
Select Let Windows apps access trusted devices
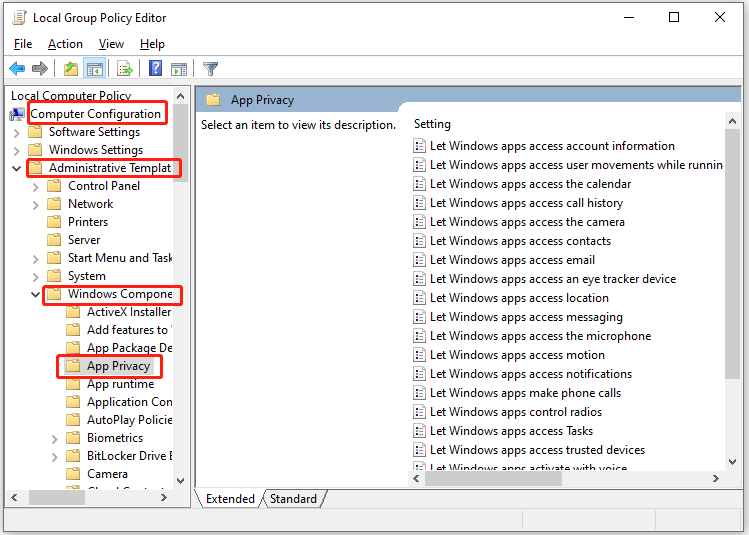tap(537, 450)
